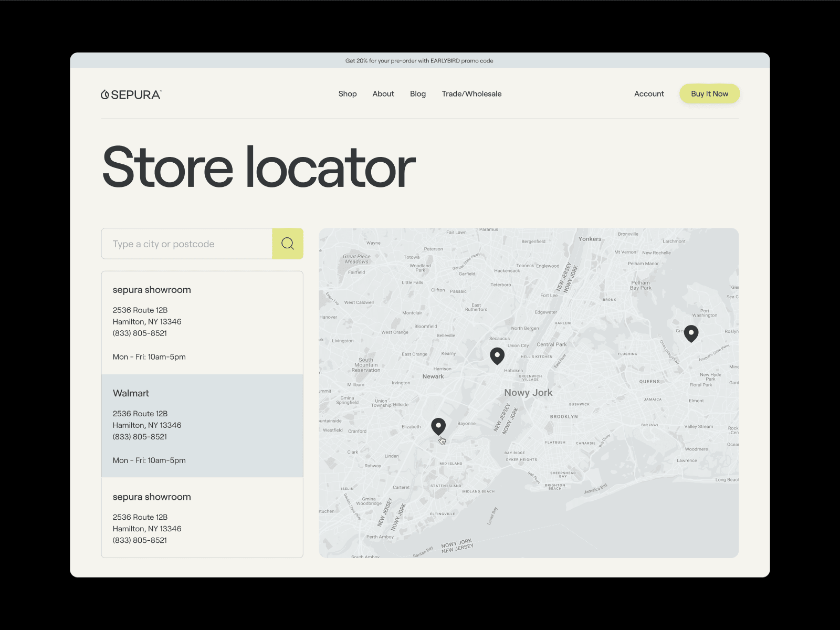840x630 pixels.
Task: Click the Central Park map label
Action: (x=552, y=344)
